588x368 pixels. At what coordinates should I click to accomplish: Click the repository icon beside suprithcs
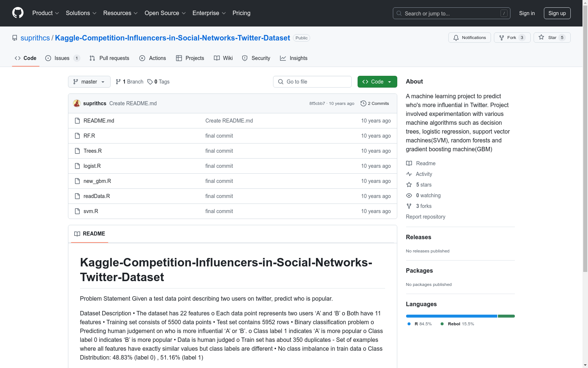[15, 38]
